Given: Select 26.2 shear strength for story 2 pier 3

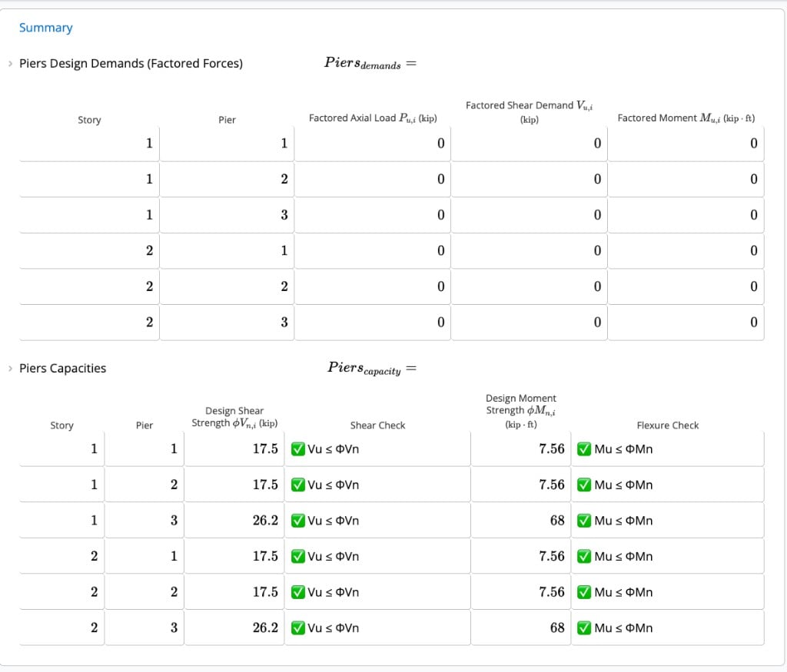Looking at the screenshot, I should point(265,628).
